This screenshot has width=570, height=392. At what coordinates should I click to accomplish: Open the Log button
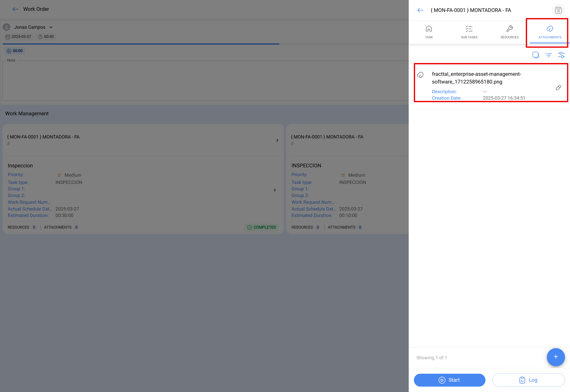click(x=528, y=380)
